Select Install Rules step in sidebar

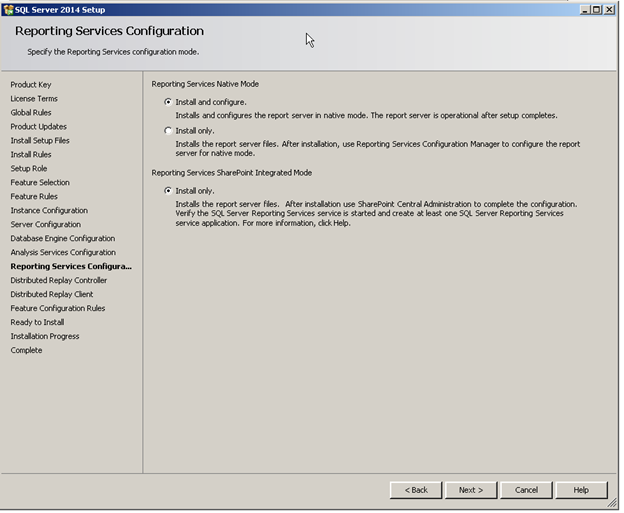click(x=31, y=154)
